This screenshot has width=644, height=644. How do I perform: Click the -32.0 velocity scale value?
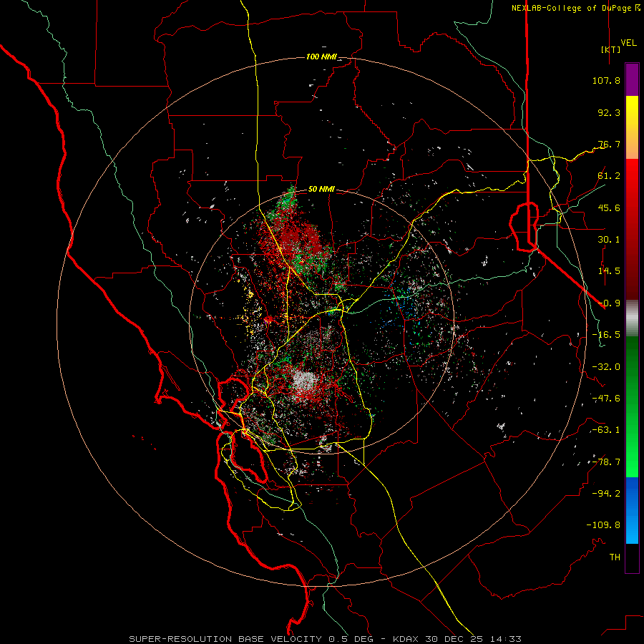click(x=606, y=367)
